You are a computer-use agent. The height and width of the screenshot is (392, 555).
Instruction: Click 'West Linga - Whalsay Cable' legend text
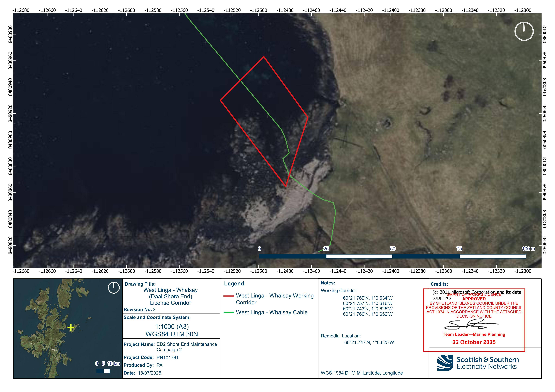click(272, 312)
